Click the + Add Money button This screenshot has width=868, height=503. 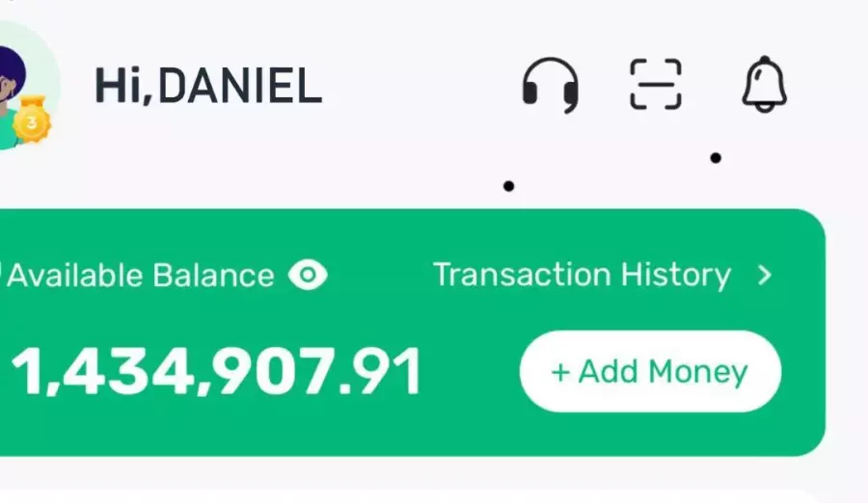650,371
